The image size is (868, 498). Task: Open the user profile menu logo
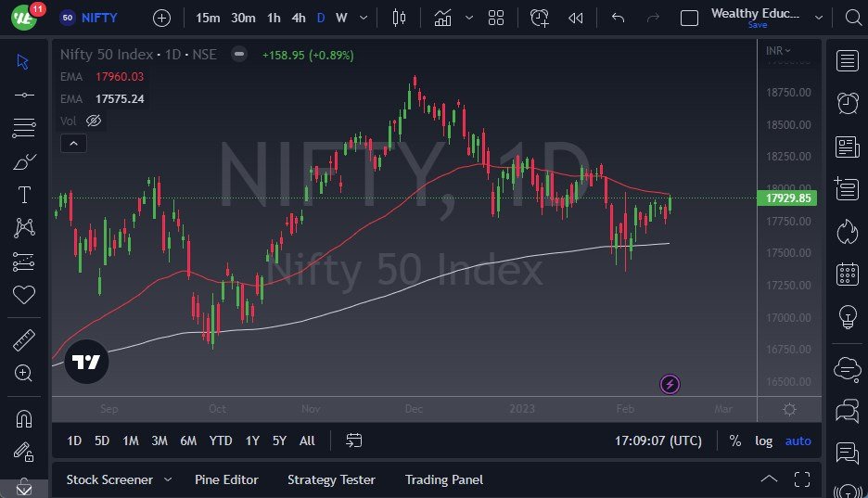coord(24,18)
